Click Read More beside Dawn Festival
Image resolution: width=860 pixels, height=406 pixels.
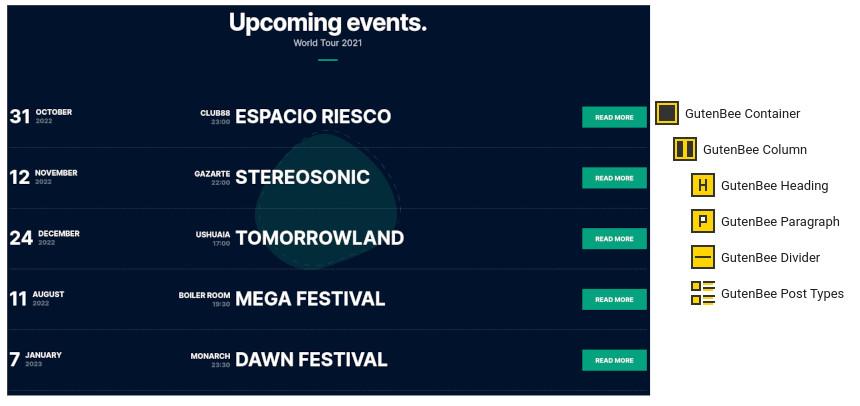coord(614,360)
